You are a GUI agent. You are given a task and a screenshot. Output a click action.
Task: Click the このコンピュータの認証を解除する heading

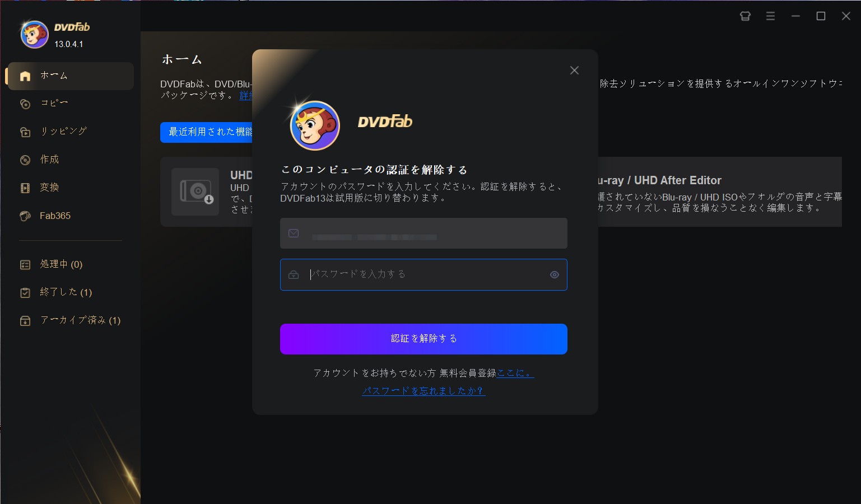[374, 170]
